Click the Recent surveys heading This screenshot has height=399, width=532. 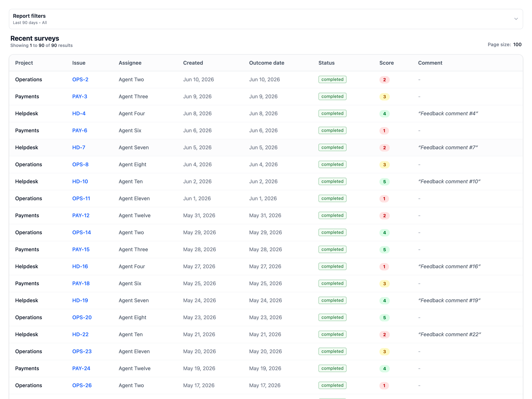click(35, 38)
